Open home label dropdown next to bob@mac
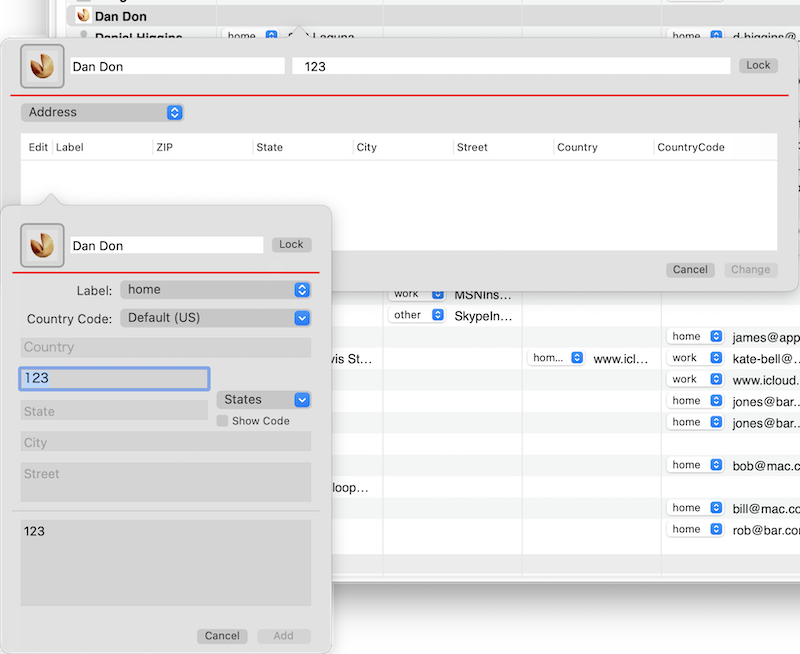The height and width of the screenshot is (654, 800). point(695,465)
